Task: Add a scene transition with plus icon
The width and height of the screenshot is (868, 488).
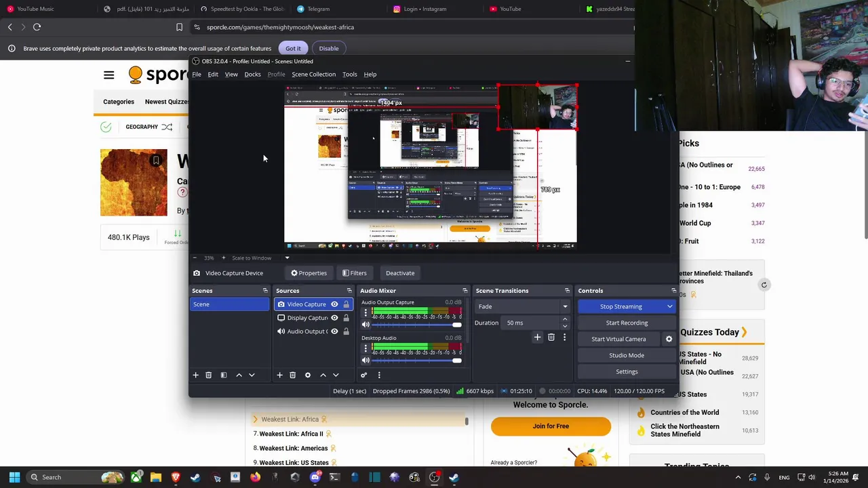Action: point(537,337)
